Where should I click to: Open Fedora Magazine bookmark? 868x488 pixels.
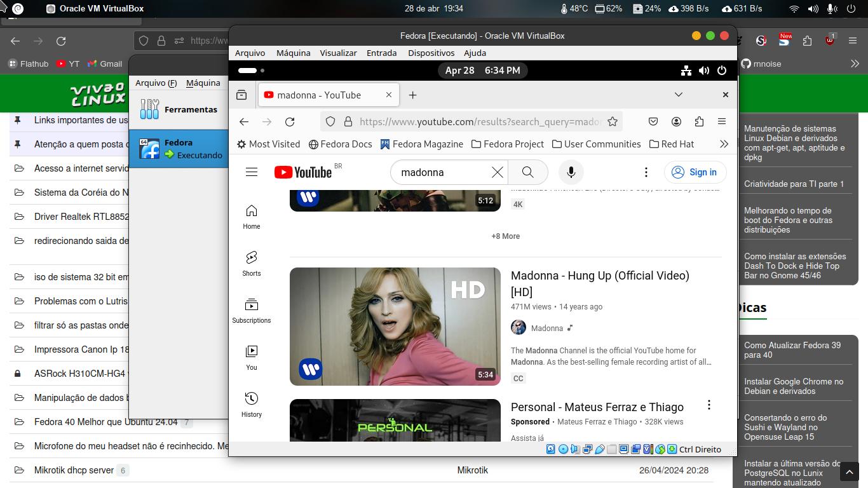tap(421, 144)
